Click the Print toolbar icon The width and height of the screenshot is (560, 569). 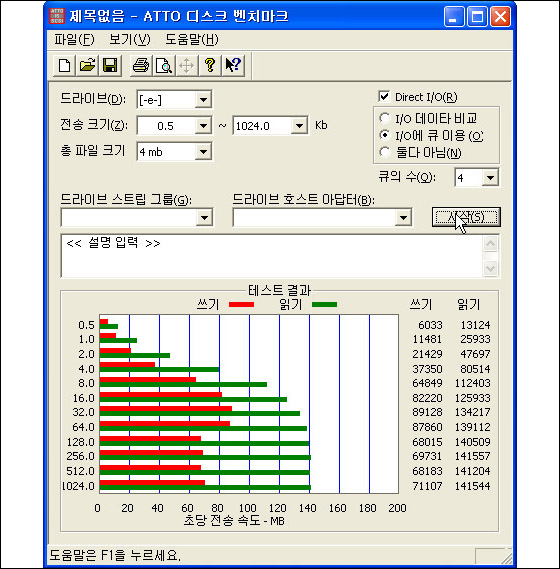pos(141,65)
